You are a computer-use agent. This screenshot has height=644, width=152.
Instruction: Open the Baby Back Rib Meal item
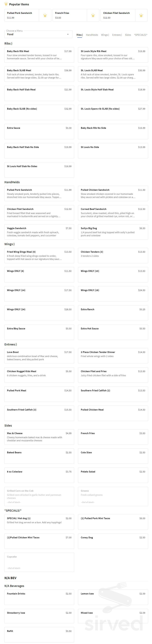39,55
